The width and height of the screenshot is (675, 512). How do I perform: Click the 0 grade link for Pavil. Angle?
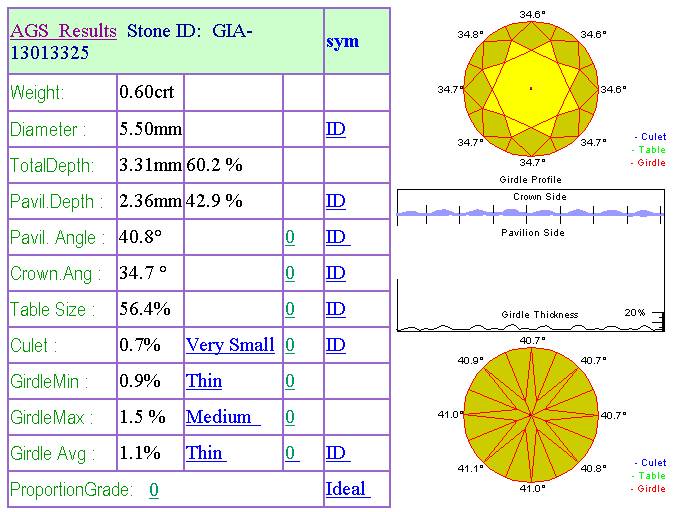coord(290,237)
